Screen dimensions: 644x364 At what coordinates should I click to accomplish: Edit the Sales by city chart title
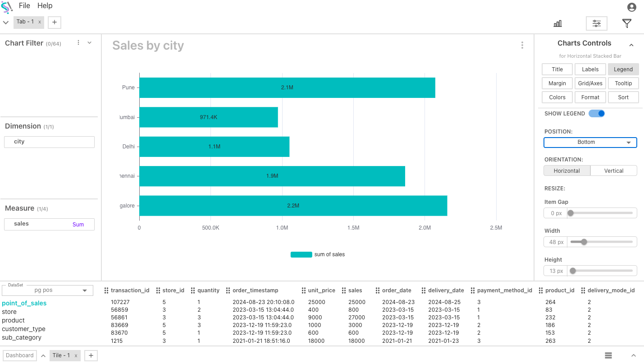tap(148, 46)
